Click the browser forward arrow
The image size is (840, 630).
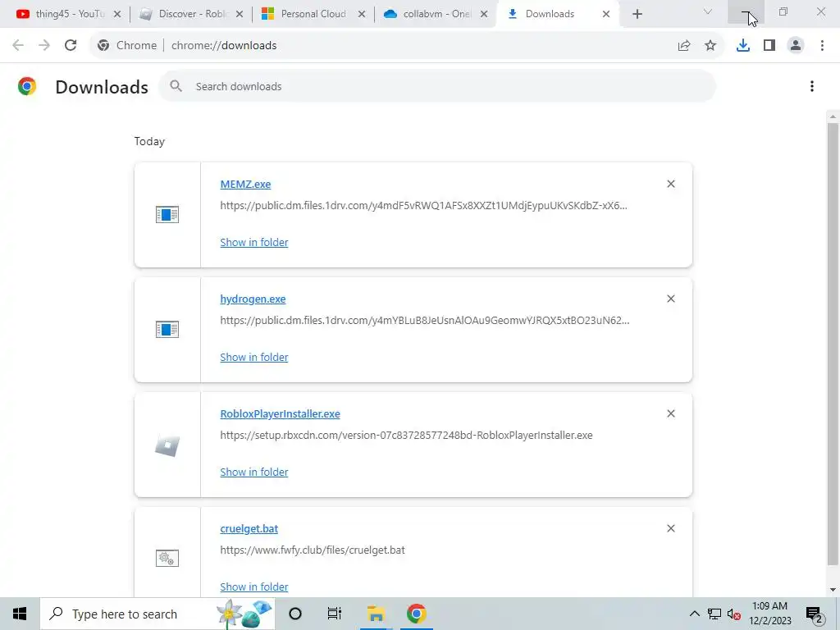tap(44, 46)
